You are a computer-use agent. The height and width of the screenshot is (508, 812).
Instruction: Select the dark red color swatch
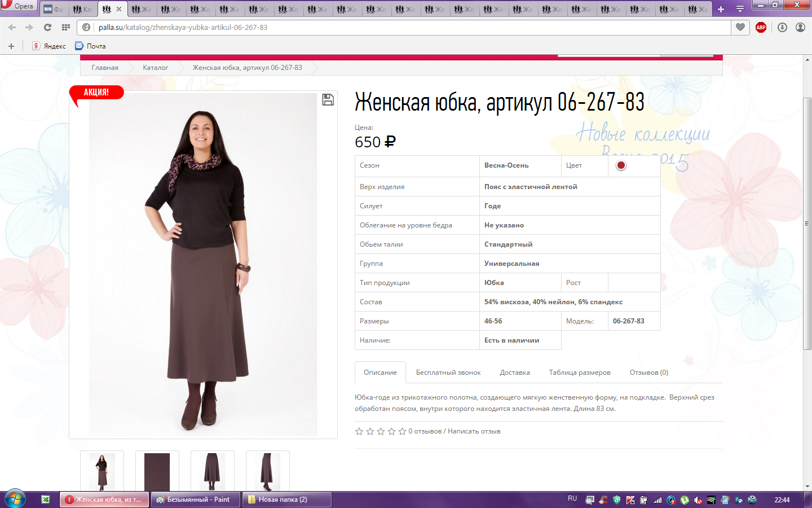tap(621, 165)
